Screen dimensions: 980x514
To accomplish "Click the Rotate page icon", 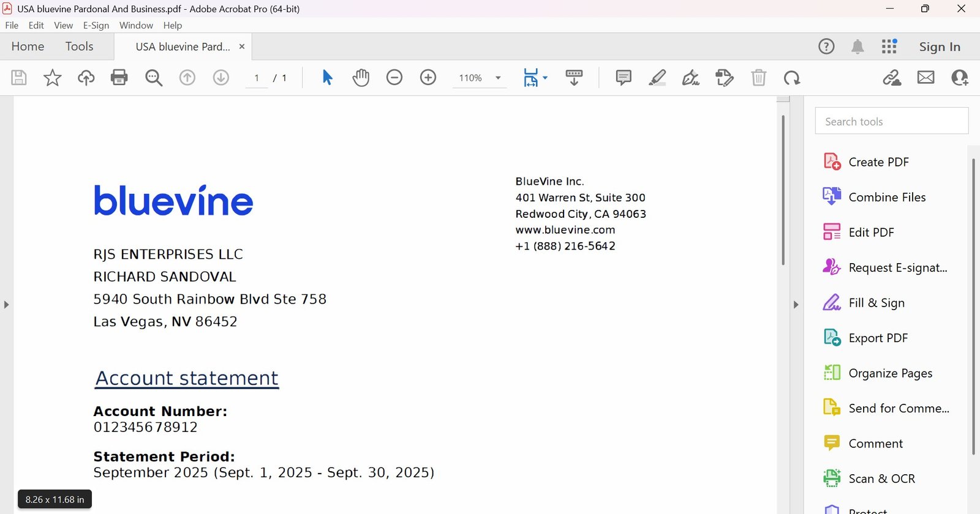I will tap(792, 78).
